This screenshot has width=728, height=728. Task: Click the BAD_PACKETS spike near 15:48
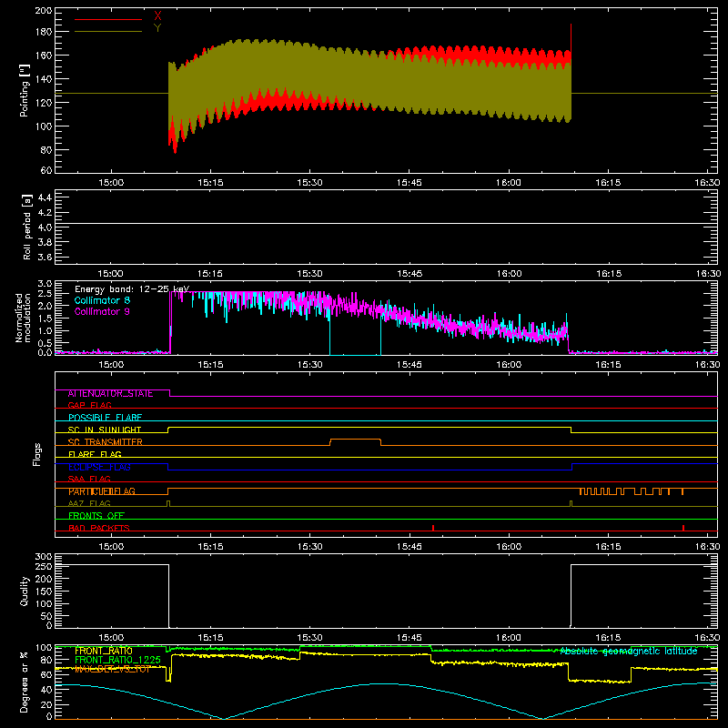(433, 528)
